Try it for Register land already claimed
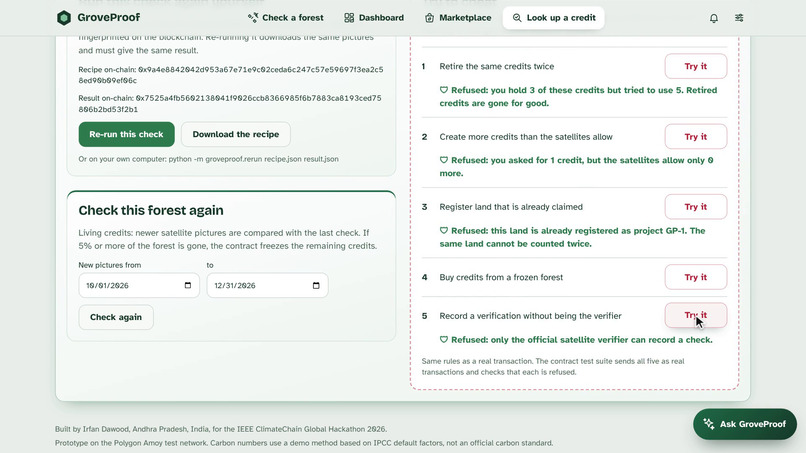The image size is (806, 453). click(695, 207)
